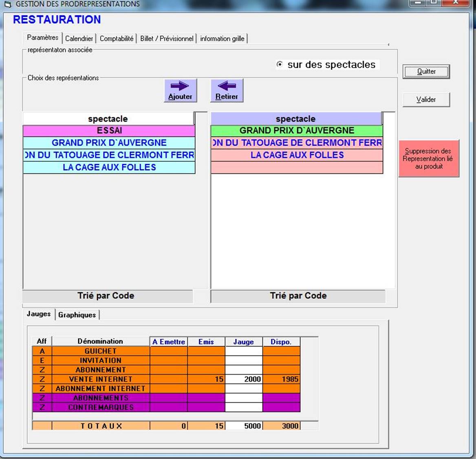This screenshot has height=459, width=476.
Task: Select the CONTREMARQUES row
Action: tap(166, 407)
